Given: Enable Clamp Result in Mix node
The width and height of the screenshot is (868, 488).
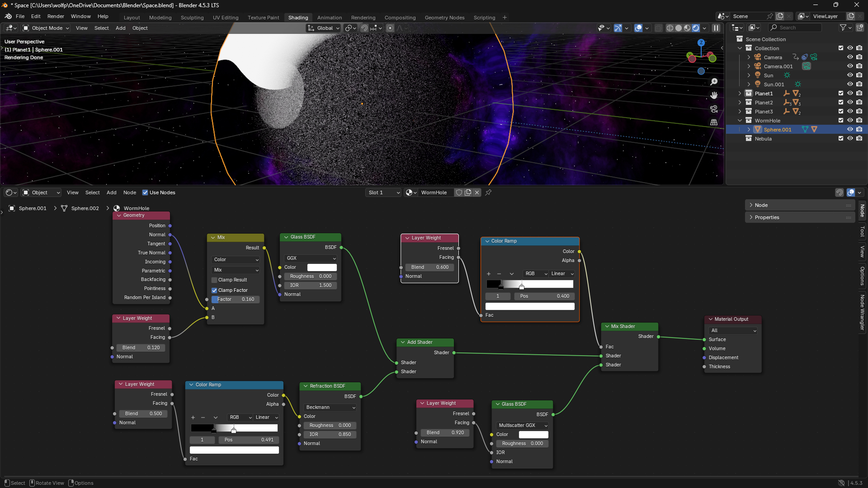Looking at the screenshot, I should click(215, 280).
